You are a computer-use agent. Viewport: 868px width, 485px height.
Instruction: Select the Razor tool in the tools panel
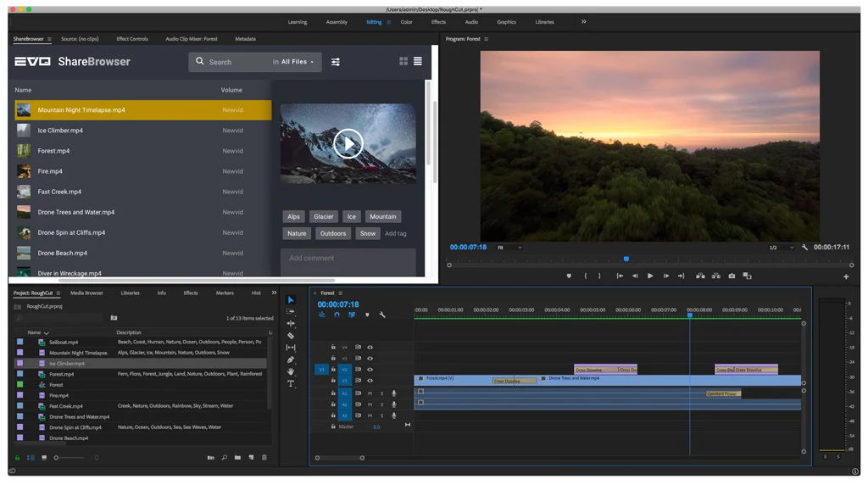pyautogui.click(x=291, y=336)
